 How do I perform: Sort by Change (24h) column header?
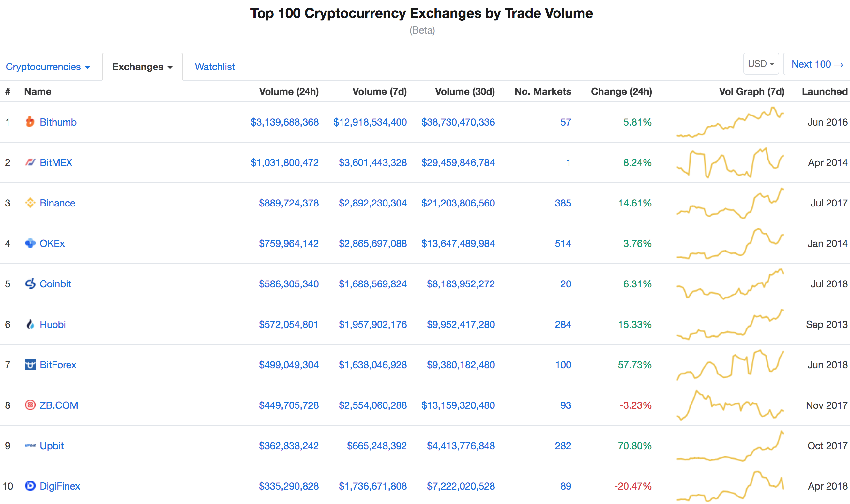[621, 91]
